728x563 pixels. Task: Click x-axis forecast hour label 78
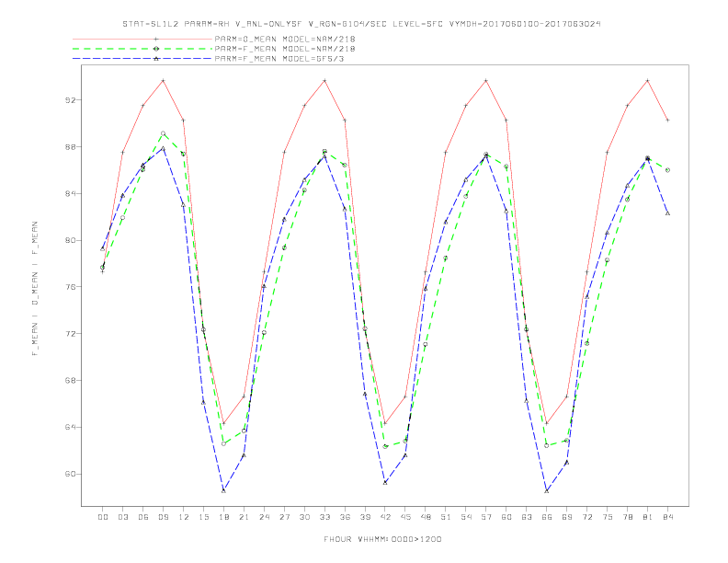point(627,517)
